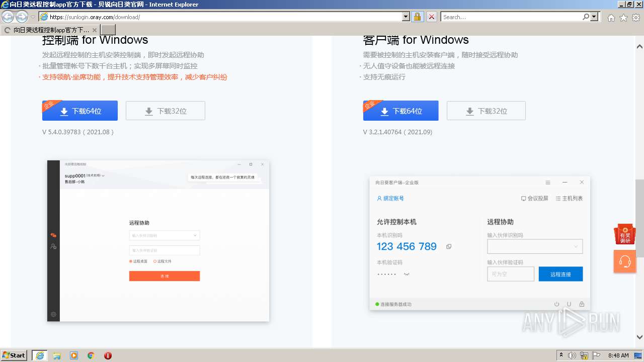Open Windows Explorer folder taskbar icon
This screenshot has height=362, width=644.
click(x=57, y=355)
